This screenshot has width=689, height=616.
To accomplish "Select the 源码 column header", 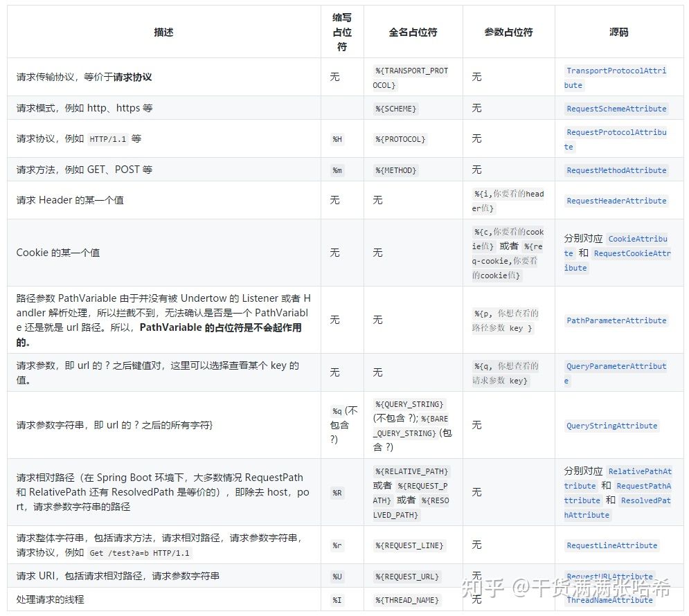I will (618, 32).
